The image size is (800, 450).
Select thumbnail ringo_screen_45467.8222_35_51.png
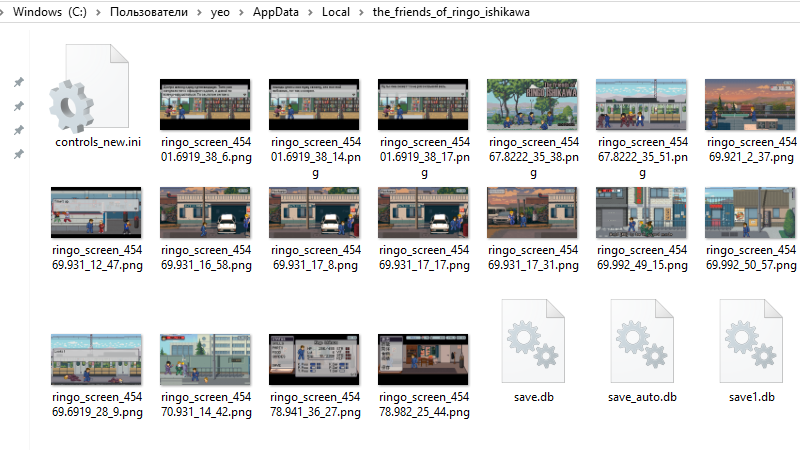tap(641, 105)
